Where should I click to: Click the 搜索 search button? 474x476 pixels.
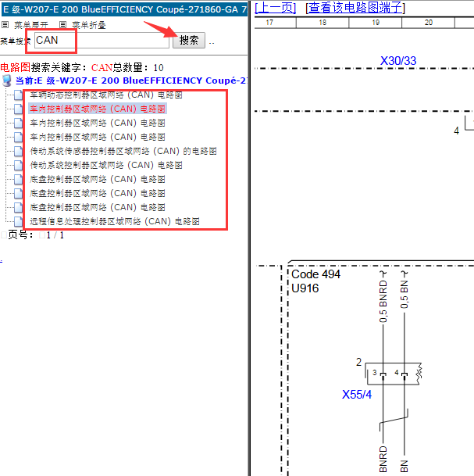[189, 41]
